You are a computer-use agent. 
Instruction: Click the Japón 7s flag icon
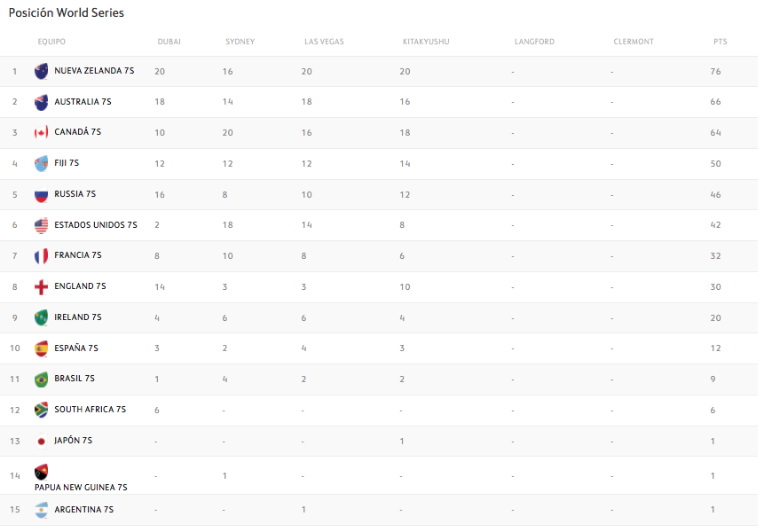pyautogui.click(x=41, y=441)
